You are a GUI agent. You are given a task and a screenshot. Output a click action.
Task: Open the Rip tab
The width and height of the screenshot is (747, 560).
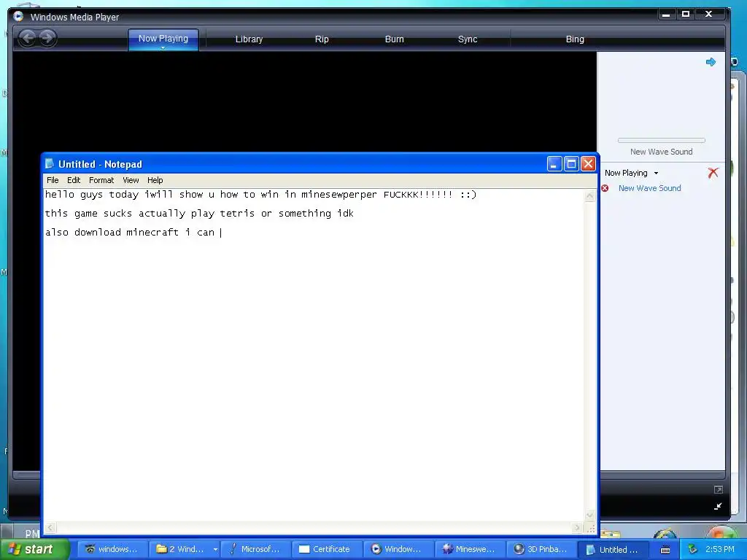click(322, 39)
